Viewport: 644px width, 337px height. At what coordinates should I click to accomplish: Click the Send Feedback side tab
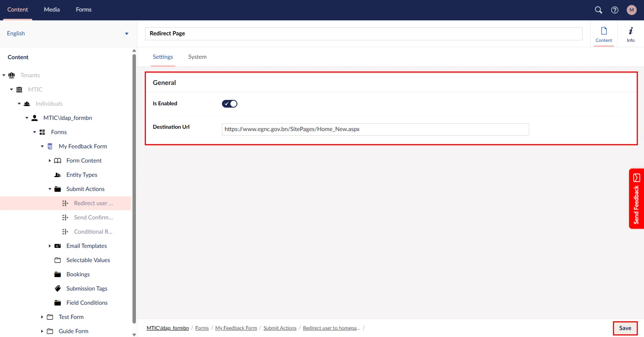[x=636, y=199]
